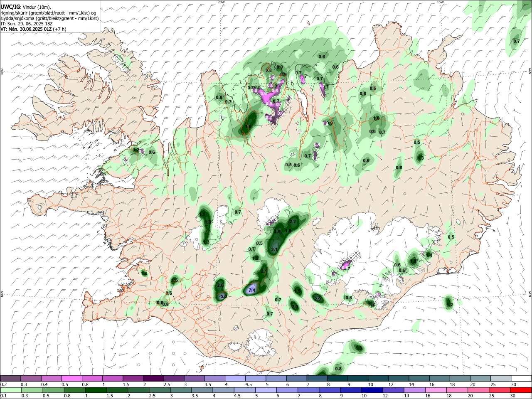
Task: Click the dark teal 10 swatch in the snow scale
Action: tap(378, 378)
